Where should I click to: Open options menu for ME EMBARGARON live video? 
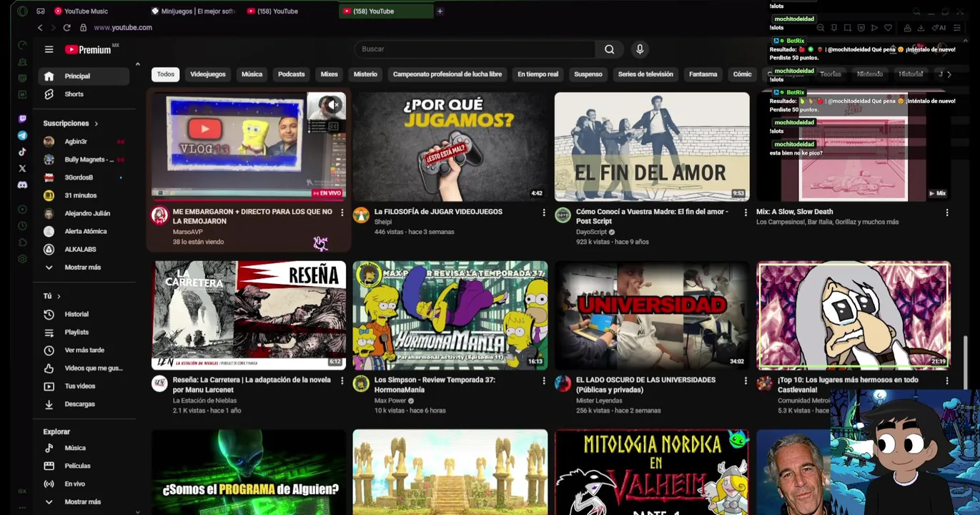342,212
